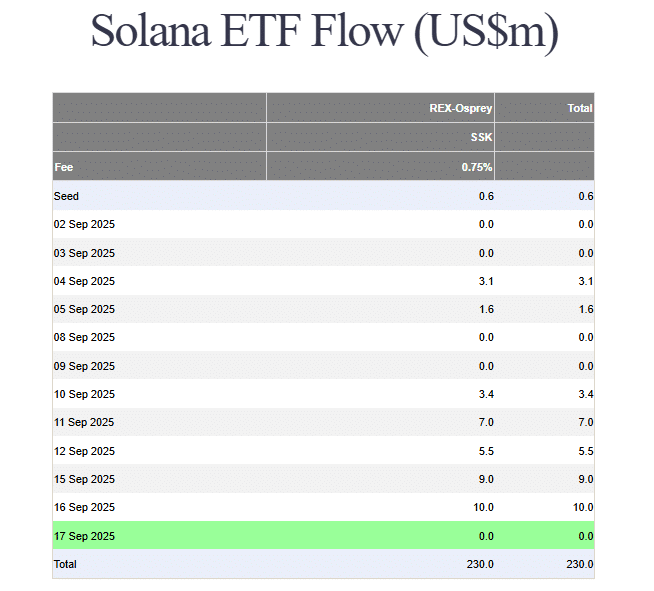The height and width of the screenshot is (591, 654).
Task: Click the bottom Total row label
Action: 65,564
